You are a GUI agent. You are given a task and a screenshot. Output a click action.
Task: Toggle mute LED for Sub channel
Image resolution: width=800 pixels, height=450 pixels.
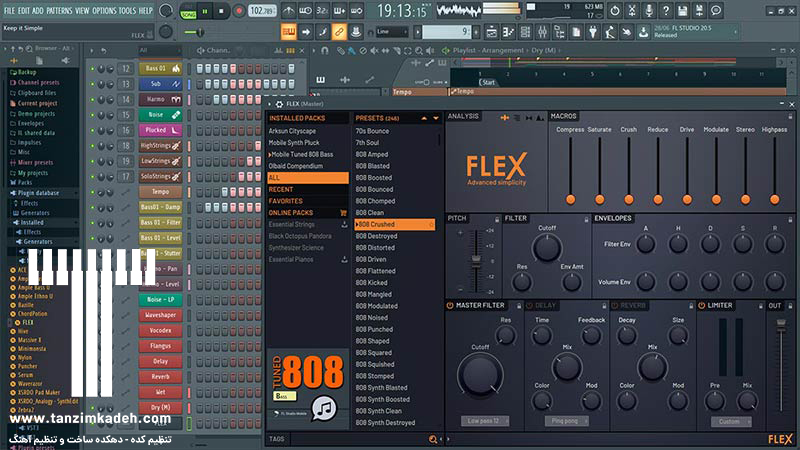(92, 84)
